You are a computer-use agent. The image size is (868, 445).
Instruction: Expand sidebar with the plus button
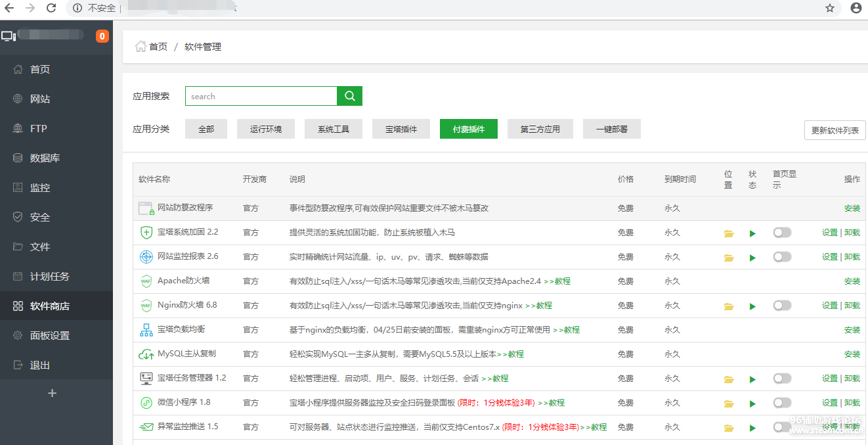[53, 393]
